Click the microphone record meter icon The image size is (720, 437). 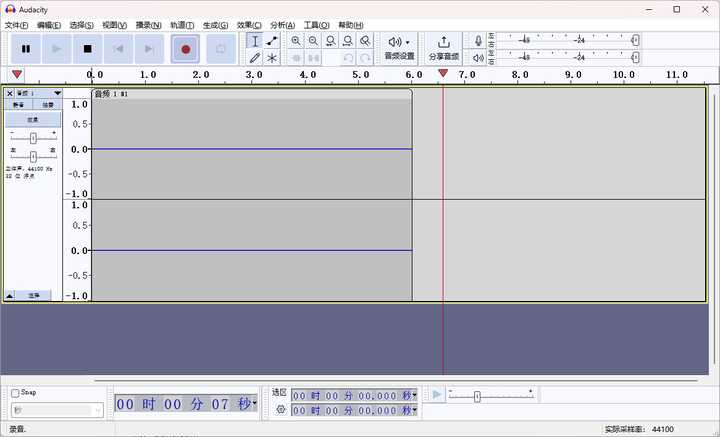(478, 41)
